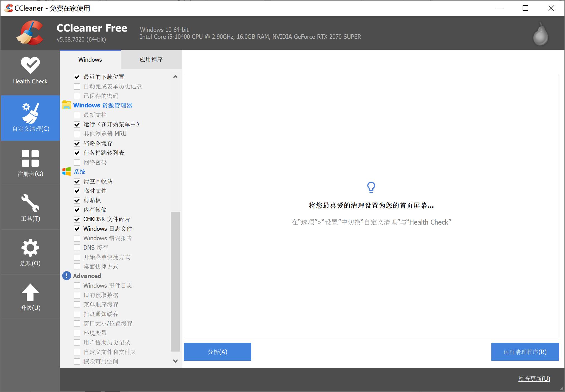The width and height of the screenshot is (565, 392).
Task: Click the Advanced section warning icon
Action: [66, 276]
